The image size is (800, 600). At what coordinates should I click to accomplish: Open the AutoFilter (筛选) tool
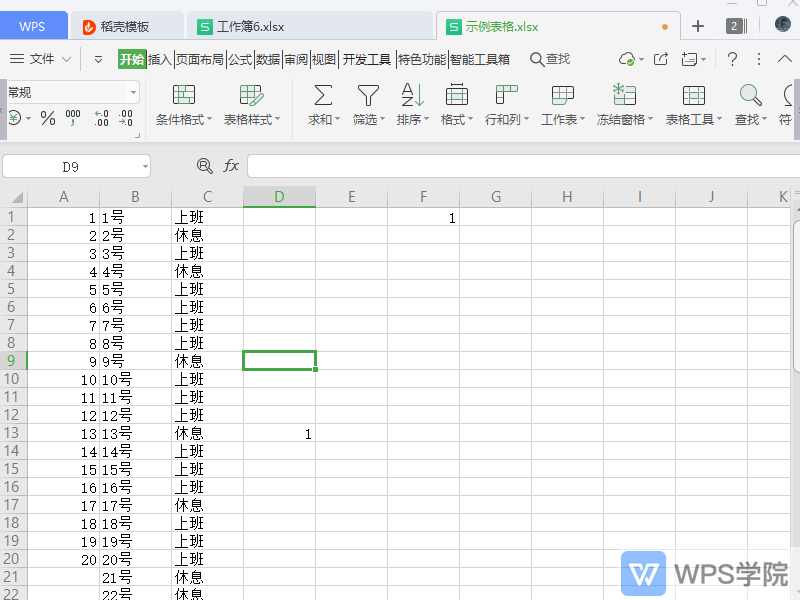369,108
